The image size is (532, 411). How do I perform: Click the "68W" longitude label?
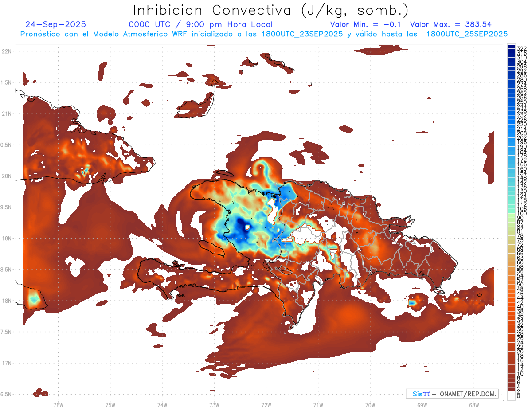tap(474, 405)
